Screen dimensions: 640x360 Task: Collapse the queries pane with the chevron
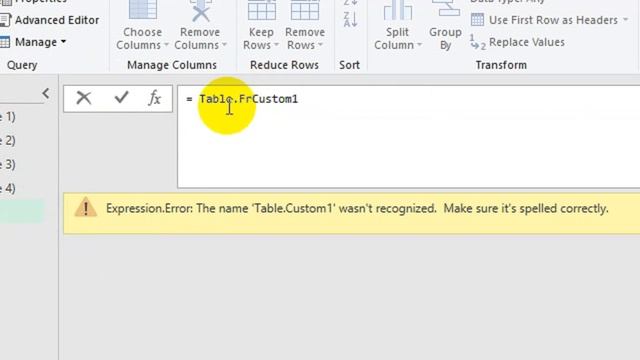pos(46,93)
